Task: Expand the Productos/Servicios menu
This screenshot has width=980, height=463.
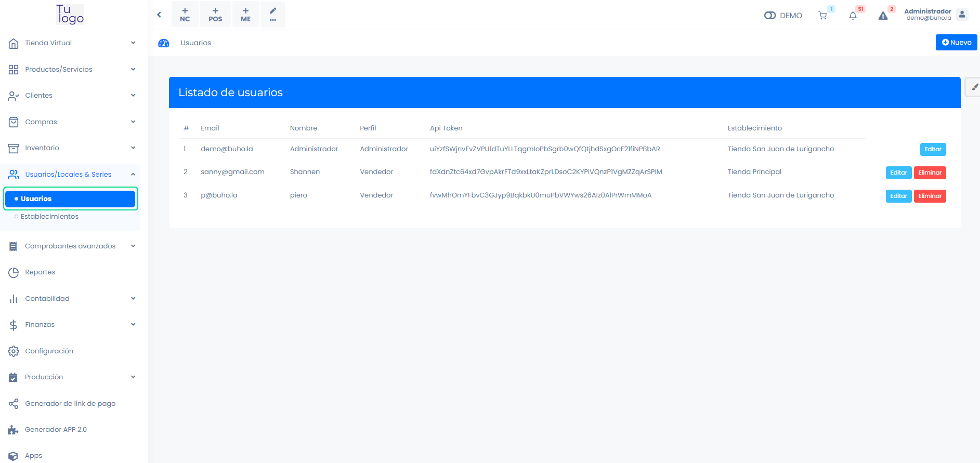Action: click(71, 69)
